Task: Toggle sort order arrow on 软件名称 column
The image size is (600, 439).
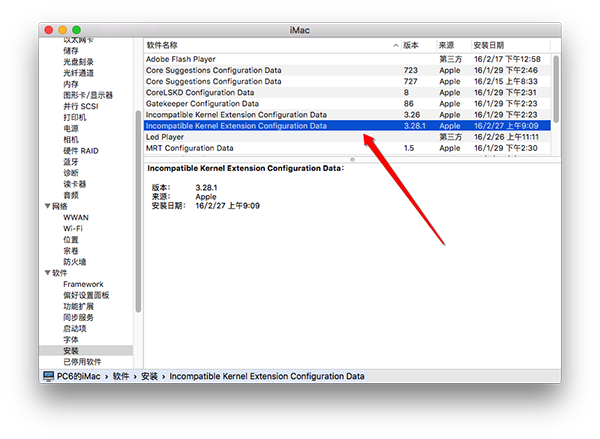Action: [x=396, y=46]
